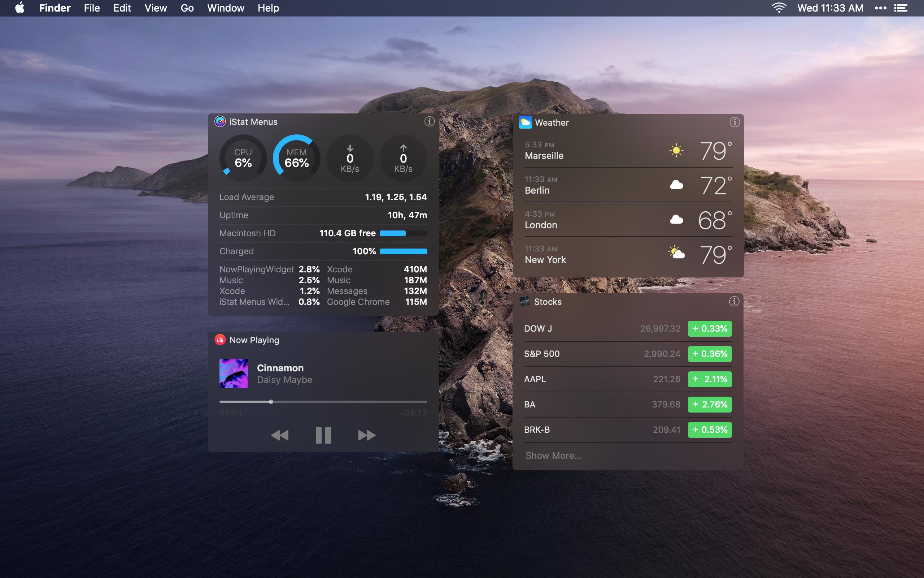Click the Cinnamon album artwork
The image size is (924, 578).
tap(234, 374)
